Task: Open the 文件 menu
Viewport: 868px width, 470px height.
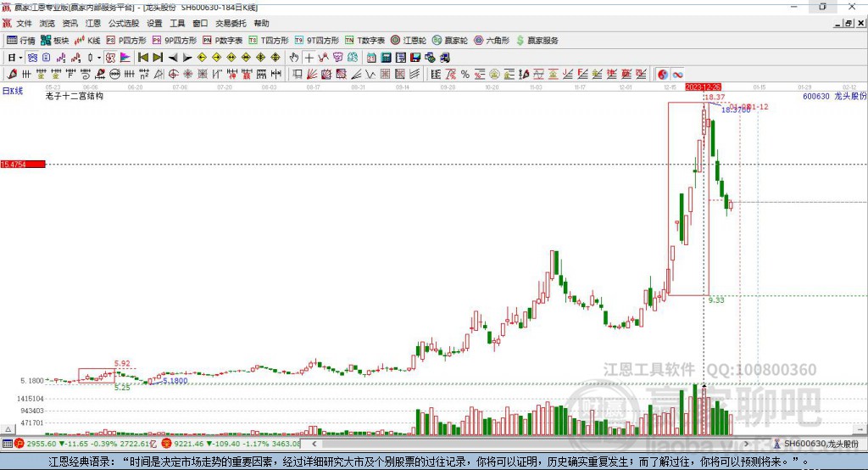Action: (24, 23)
